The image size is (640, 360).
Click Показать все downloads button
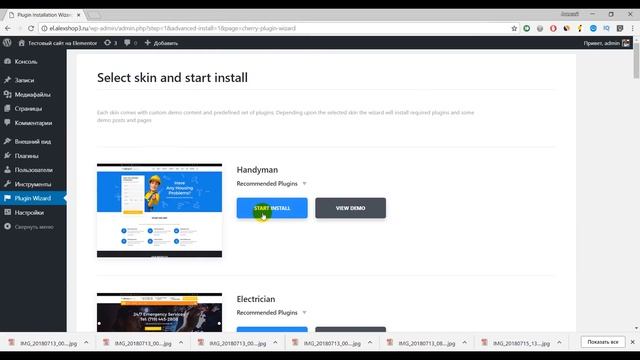603,342
